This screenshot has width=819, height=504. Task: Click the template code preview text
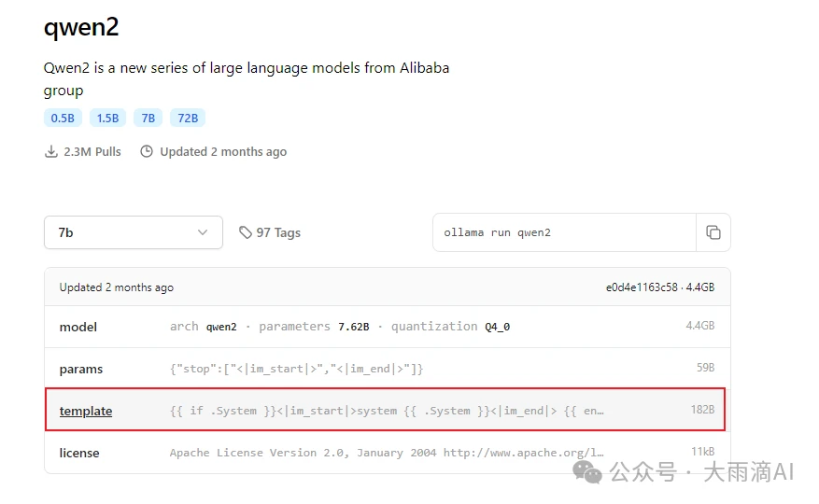tap(387, 411)
